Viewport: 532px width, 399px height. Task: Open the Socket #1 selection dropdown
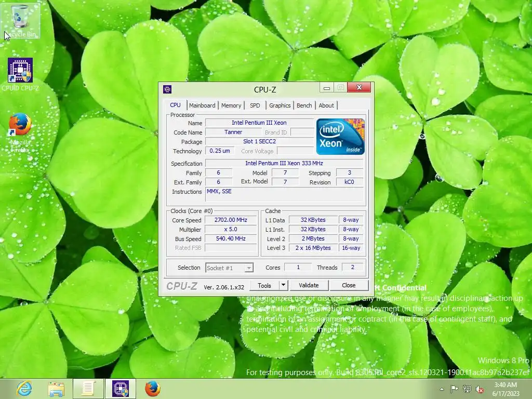tap(229, 268)
